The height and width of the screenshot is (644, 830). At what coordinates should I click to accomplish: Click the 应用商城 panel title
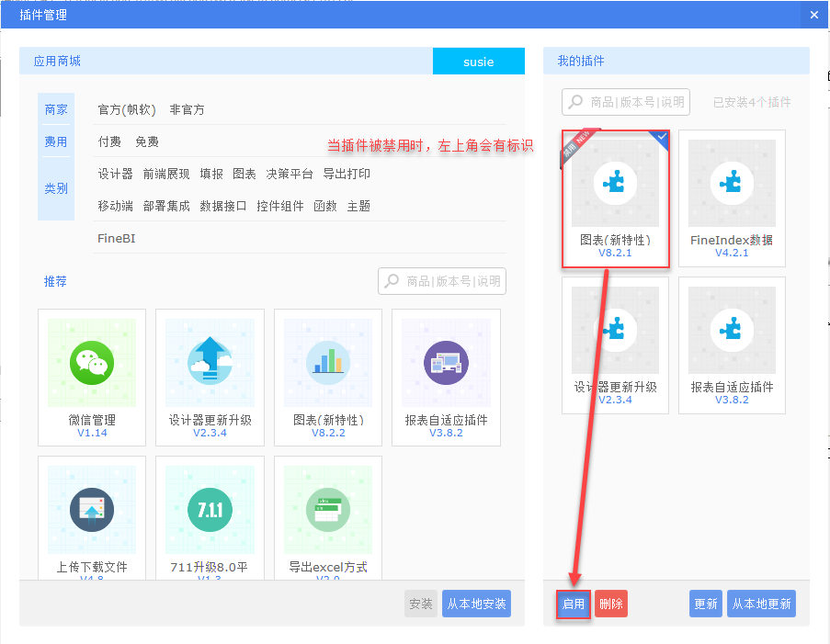(57, 61)
